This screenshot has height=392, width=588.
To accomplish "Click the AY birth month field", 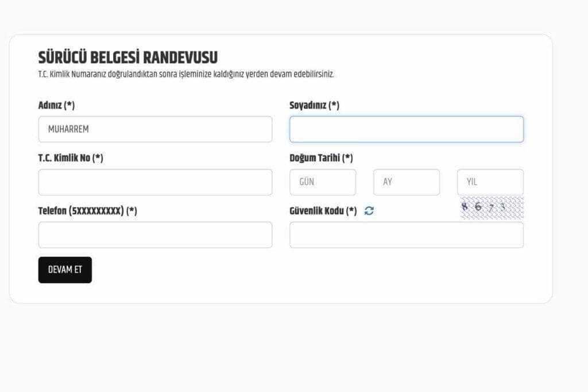I will click(x=406, y=182).
